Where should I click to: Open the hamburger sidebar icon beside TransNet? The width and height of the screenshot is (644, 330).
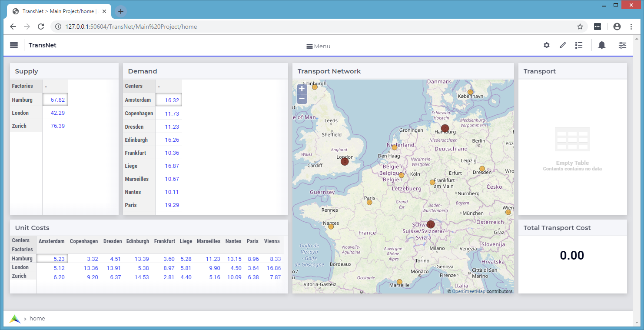click(x=14, y=45)
